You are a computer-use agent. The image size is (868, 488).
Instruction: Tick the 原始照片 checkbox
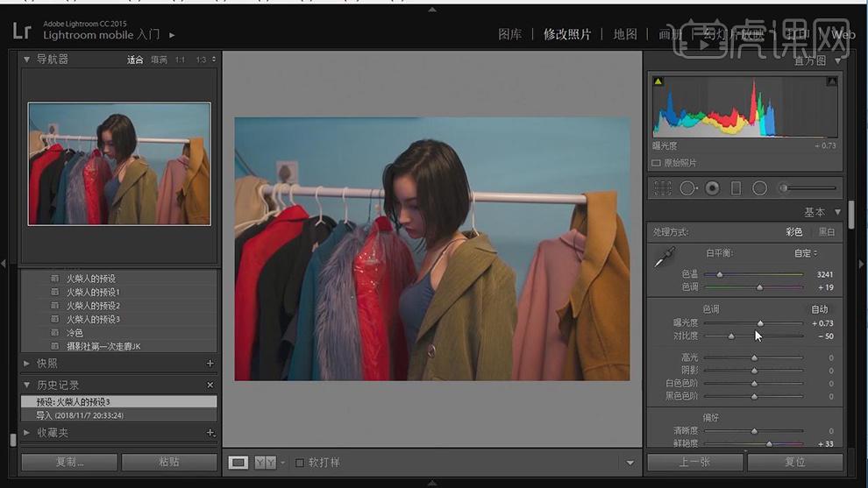[x=656, y=163]
